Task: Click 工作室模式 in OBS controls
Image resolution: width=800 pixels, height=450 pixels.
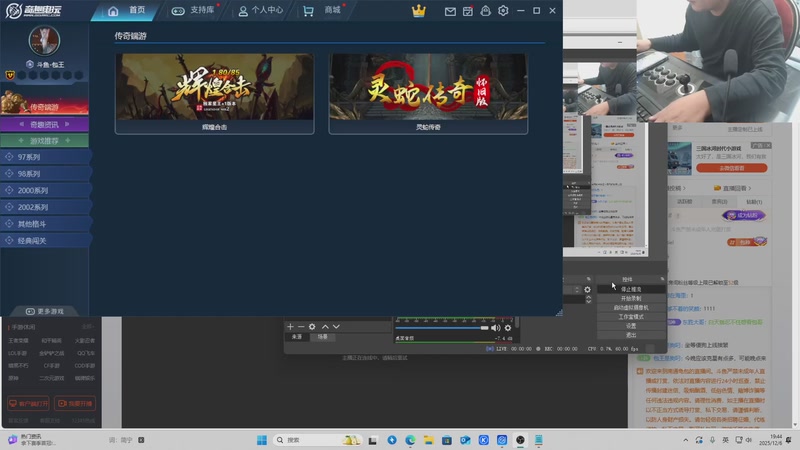Action: coord(631,317)
